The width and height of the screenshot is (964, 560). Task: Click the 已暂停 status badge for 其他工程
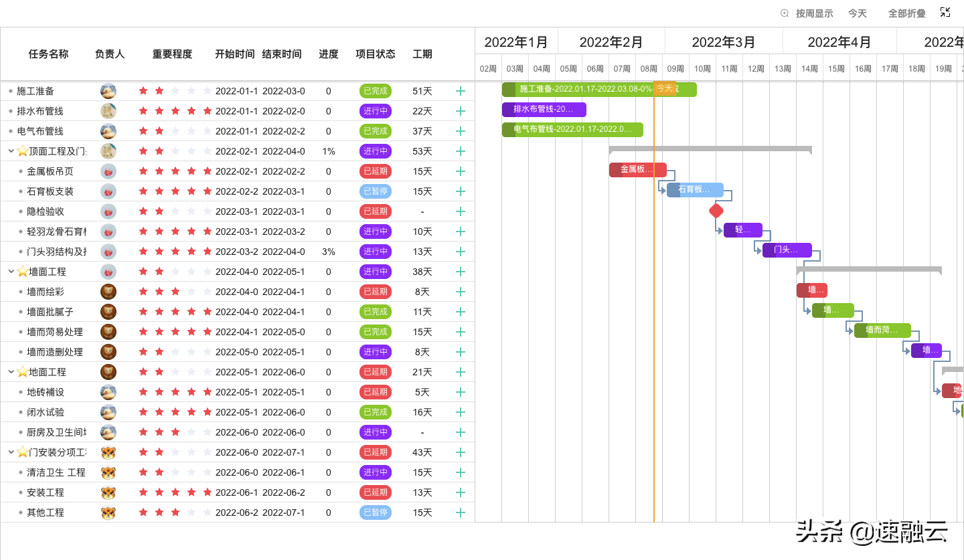coord(376,512)
